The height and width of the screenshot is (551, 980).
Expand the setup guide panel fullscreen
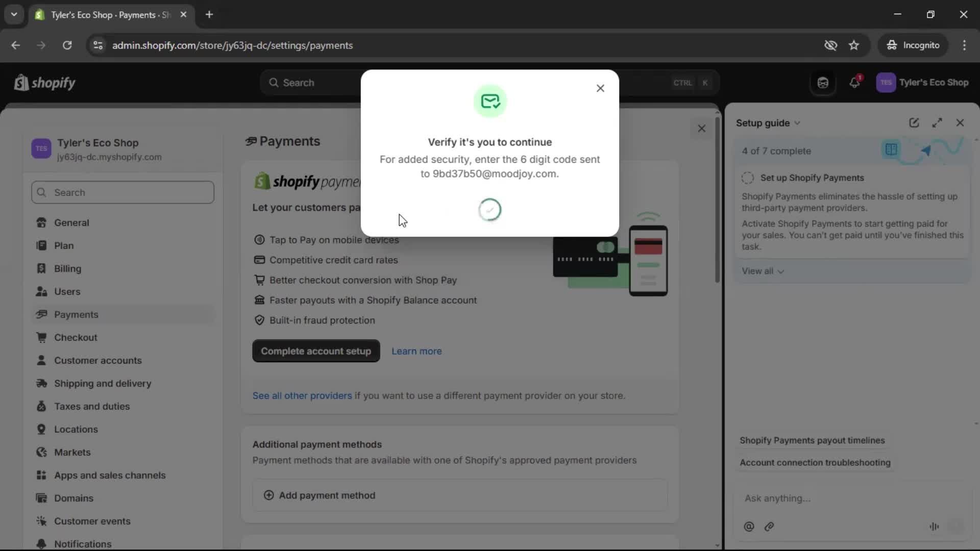pyautogui.click(x=937, y=123)
